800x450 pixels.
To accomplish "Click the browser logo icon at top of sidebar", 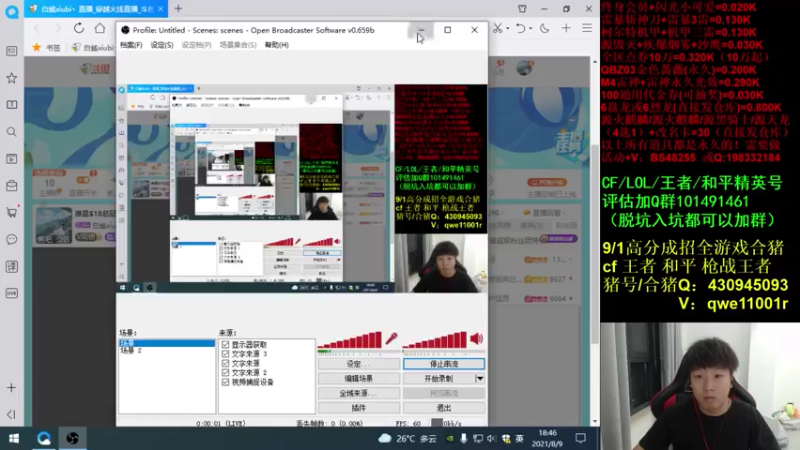I will point(11,11).
